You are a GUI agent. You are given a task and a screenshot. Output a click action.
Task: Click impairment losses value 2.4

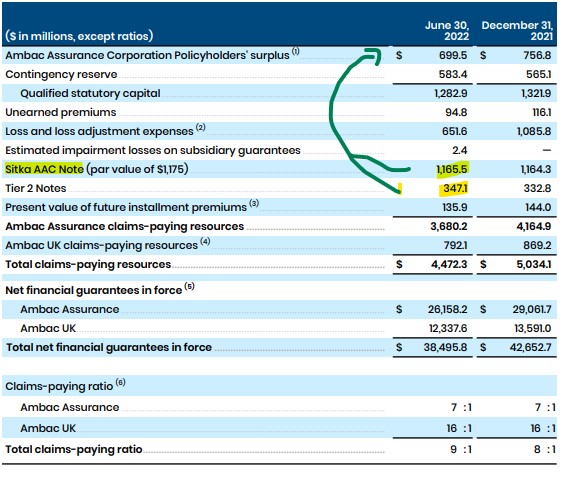[x=459, y=150]
